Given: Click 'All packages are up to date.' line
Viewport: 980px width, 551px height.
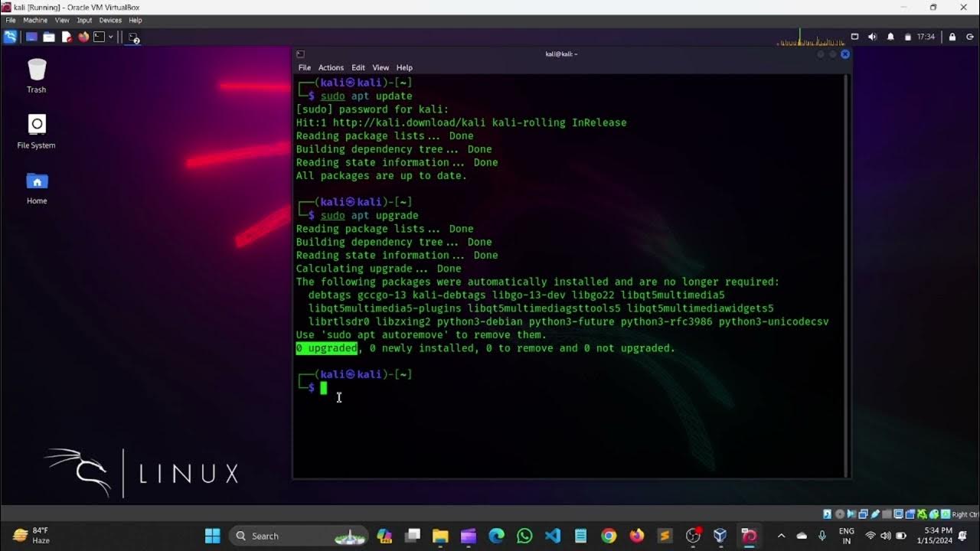Looking at the screenshot, I should point(381,176).
